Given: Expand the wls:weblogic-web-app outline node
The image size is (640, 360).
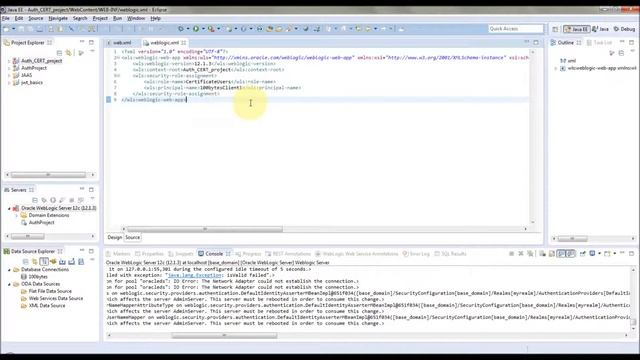Looking at the screenshot, I should click(556, 69).
